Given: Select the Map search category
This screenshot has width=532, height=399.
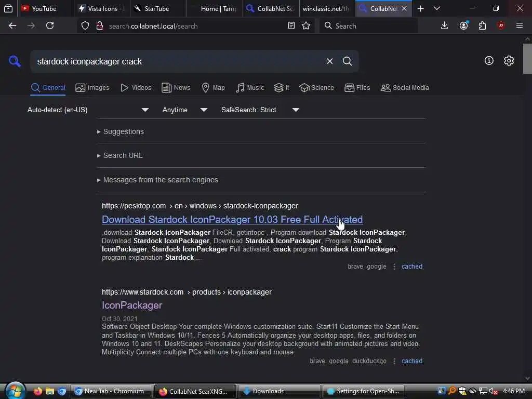Looking at the screenshot, I should [213, 88].
